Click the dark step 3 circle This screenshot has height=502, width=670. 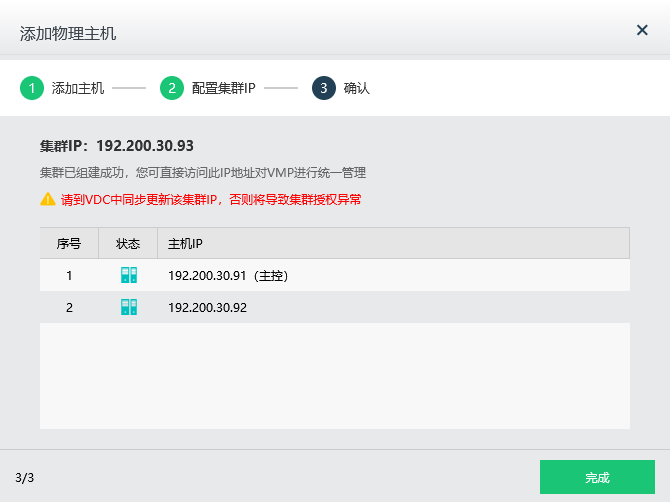324,88
